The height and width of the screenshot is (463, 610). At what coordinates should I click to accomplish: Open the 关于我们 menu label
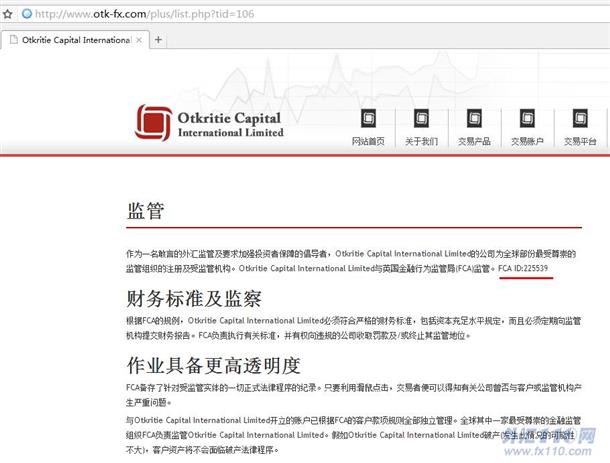pos(421,141)
